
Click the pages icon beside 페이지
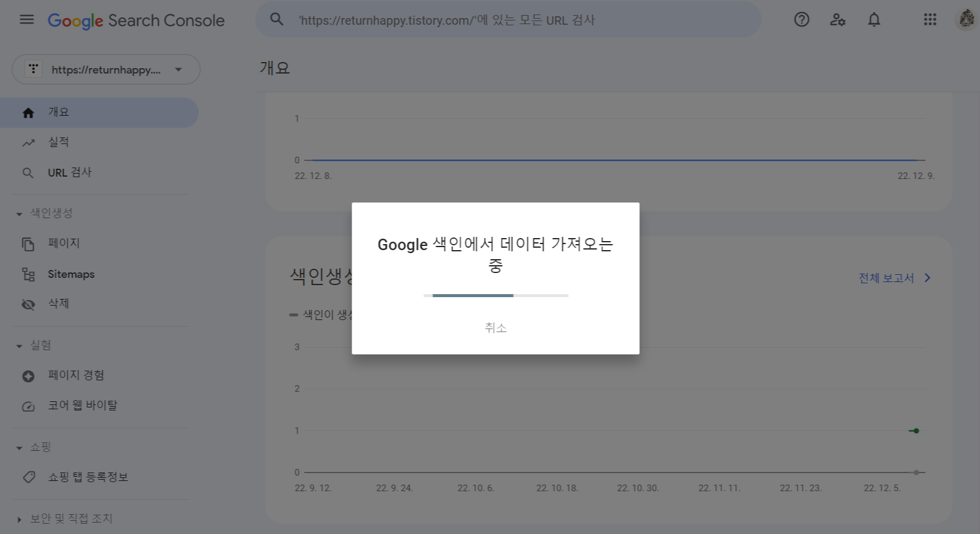coord(28,244)
